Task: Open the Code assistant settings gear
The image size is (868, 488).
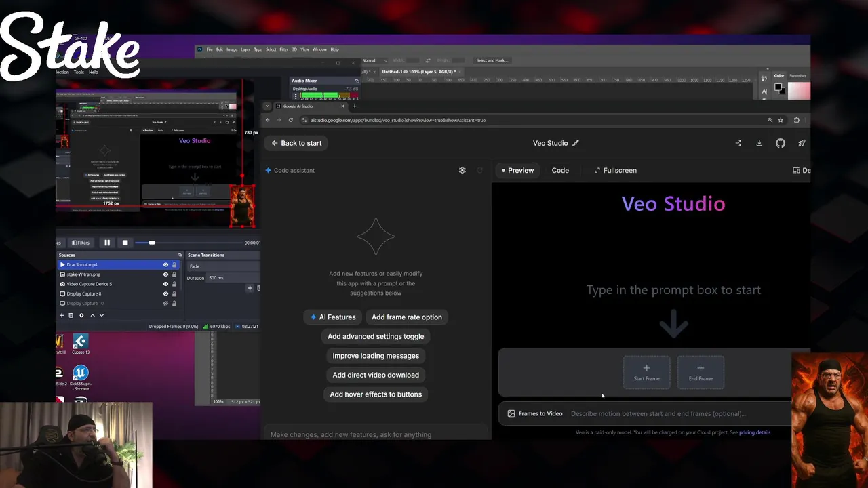Action: 462,170
